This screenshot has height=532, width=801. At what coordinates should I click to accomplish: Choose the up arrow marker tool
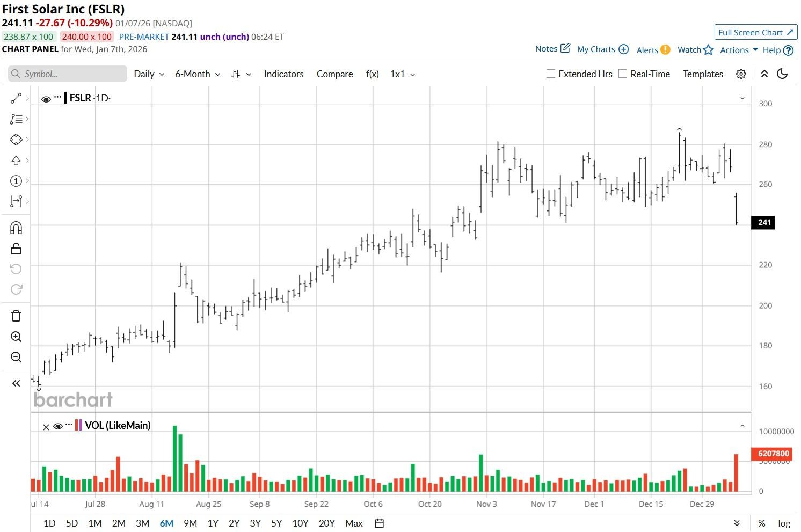pos(16,160)
